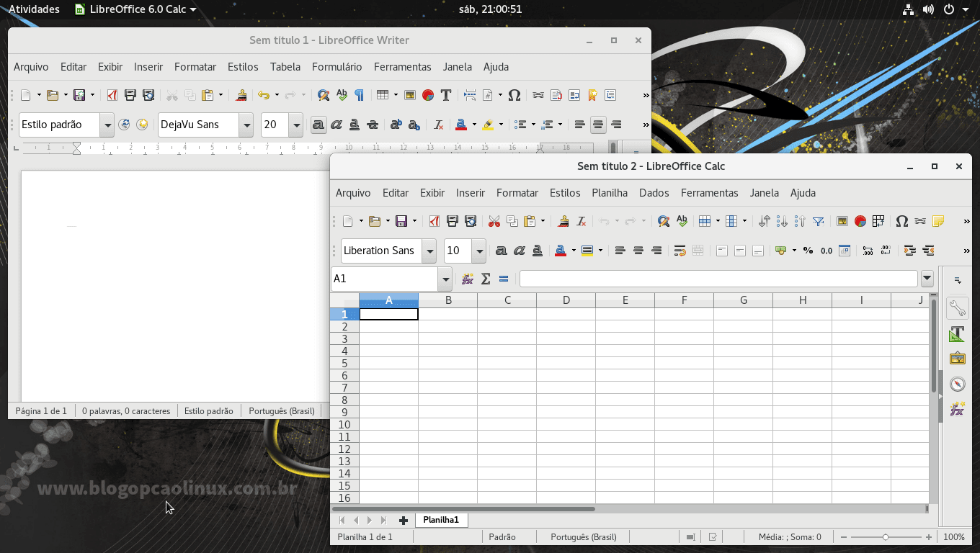Insert pivot table icon in Calc toolbar

pos(878,221)
